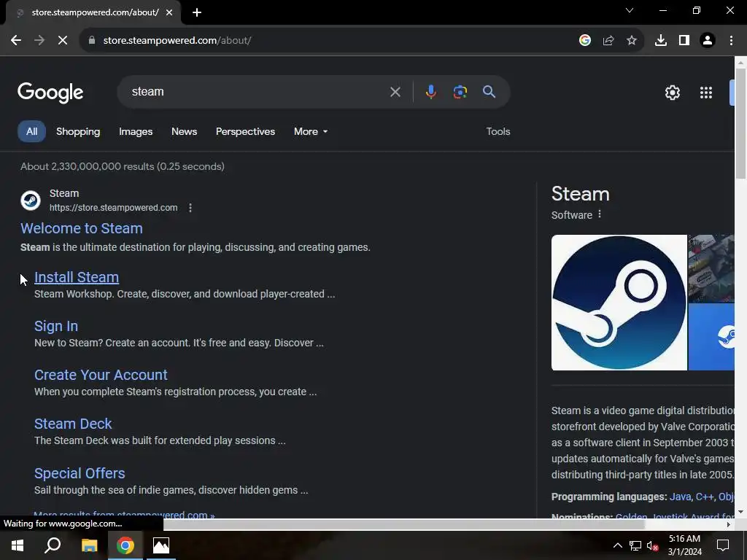Open network status tray icon
This screenshot has height=560, width=747.
point(635,545)
